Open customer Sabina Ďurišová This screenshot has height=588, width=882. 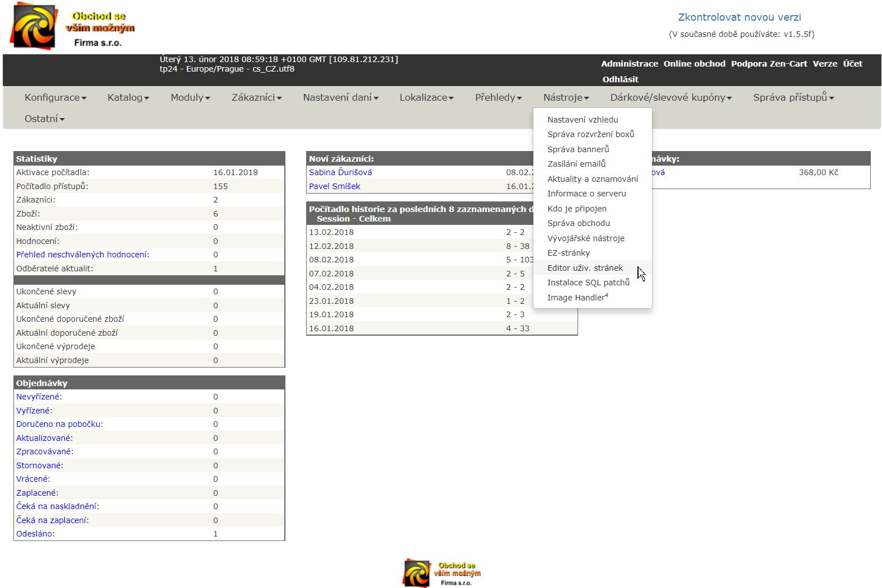pos(340,172)
